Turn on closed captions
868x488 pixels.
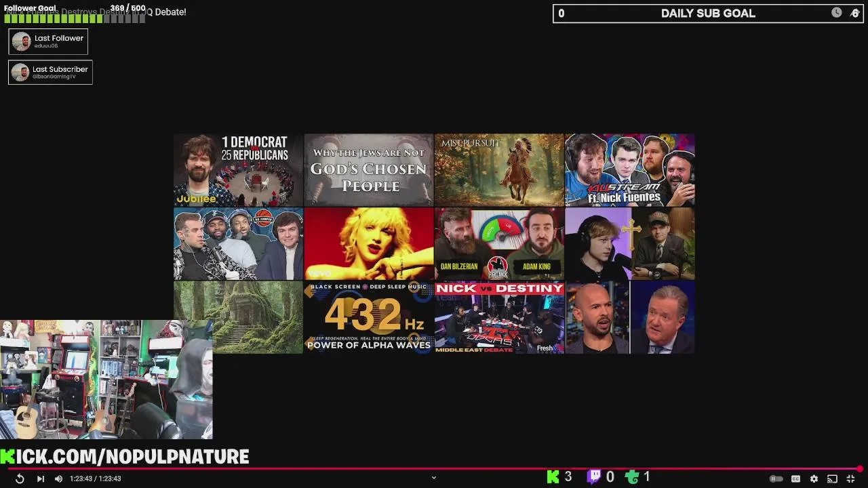[796, 479]
